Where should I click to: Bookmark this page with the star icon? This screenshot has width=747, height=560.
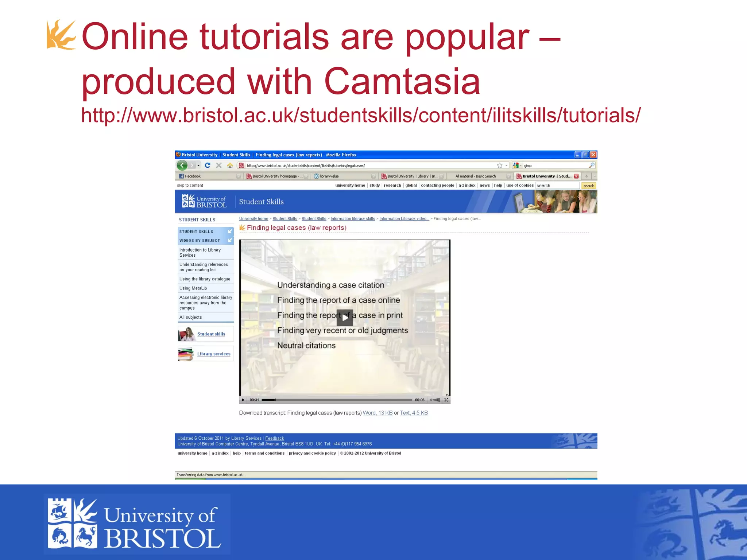(500, 166)
